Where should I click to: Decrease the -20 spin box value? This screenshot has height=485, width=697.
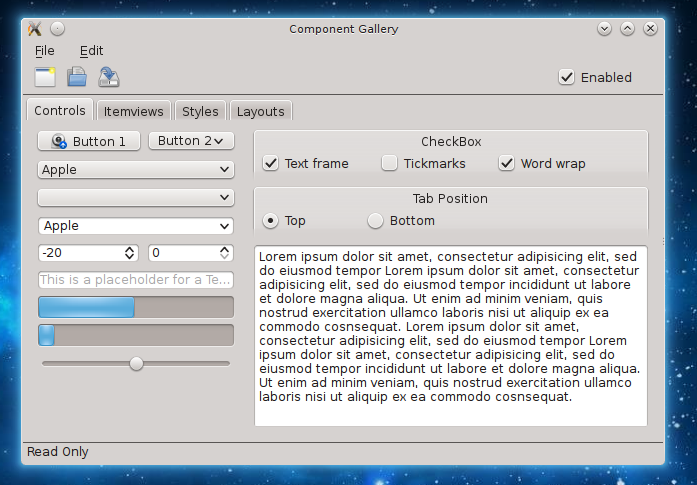click(129, 257)
